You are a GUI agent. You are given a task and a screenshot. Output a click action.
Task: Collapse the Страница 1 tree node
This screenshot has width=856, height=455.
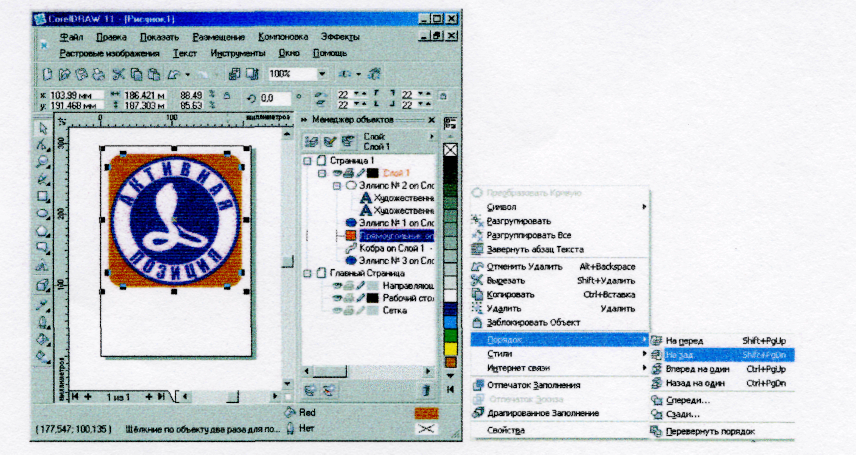(308, 161)
